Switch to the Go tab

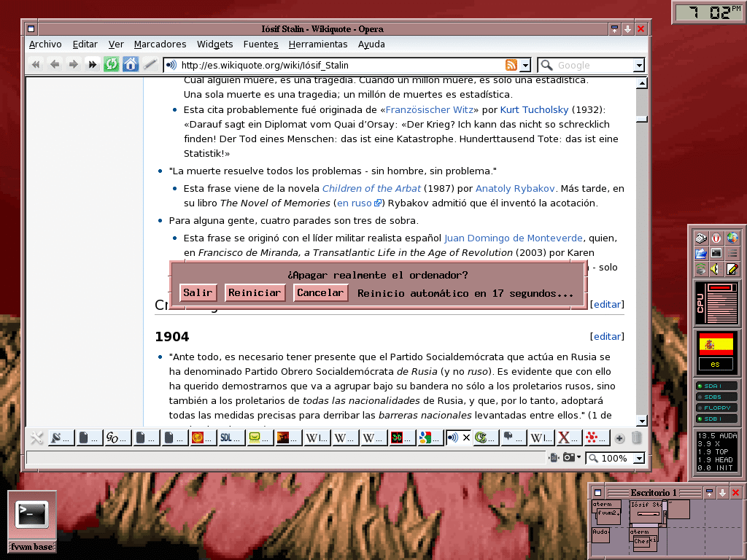point(117,437)
